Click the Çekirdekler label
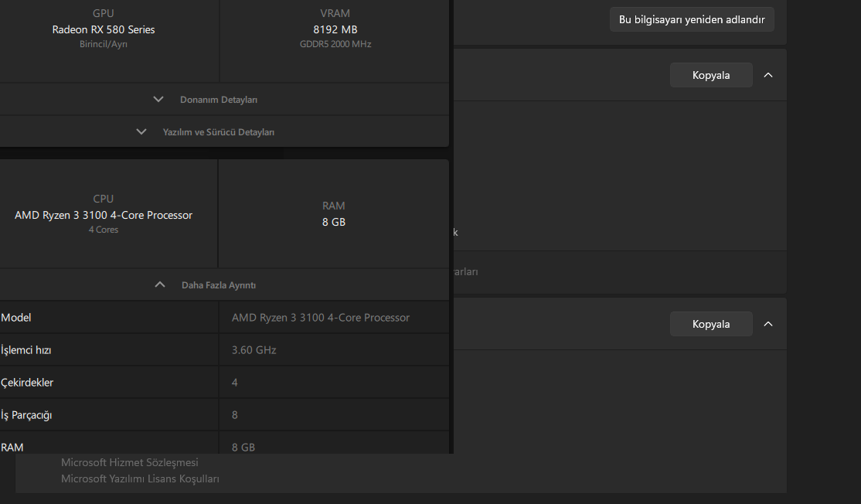The height and width of the screenshot is (504, 861). 27,382
